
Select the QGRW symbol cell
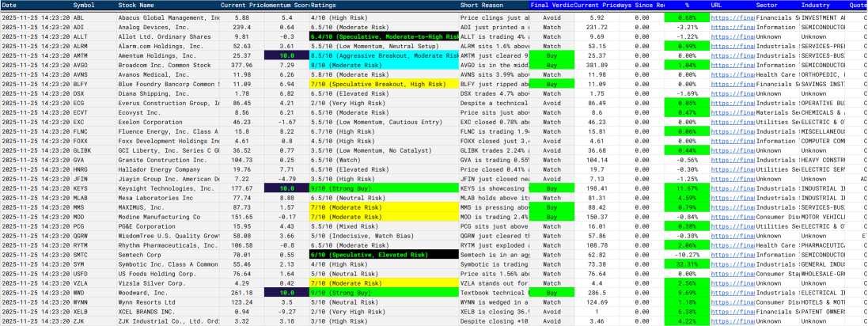(x=94, y=236)
